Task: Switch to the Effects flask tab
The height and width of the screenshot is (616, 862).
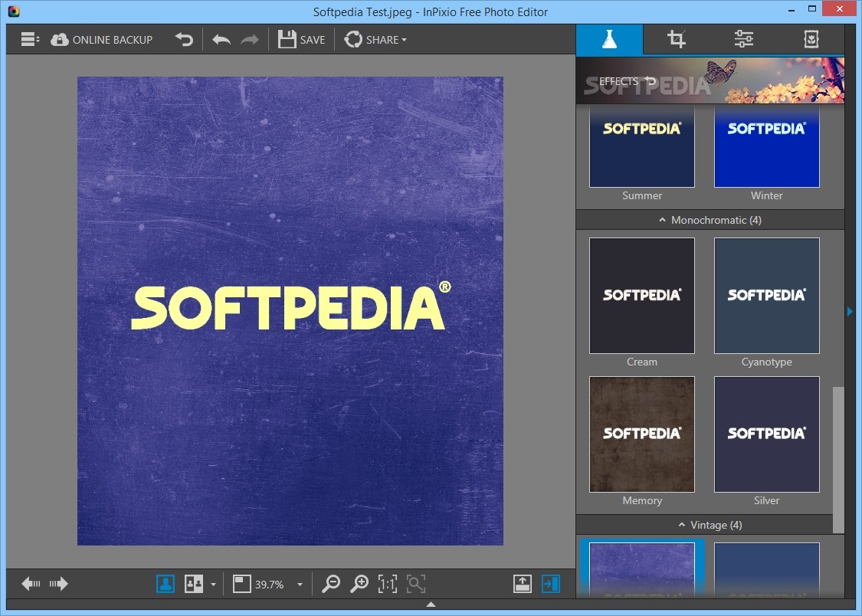Action: click(609, 40)
